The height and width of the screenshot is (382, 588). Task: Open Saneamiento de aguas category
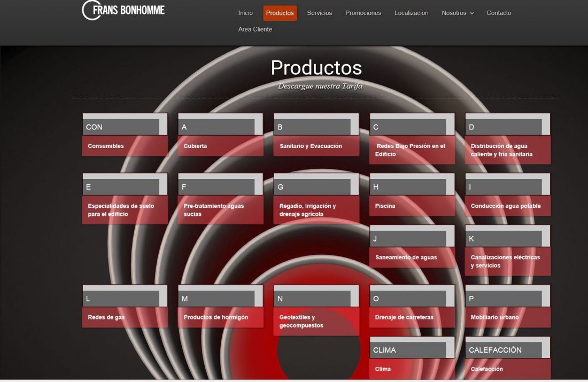[x=412, y=257]
